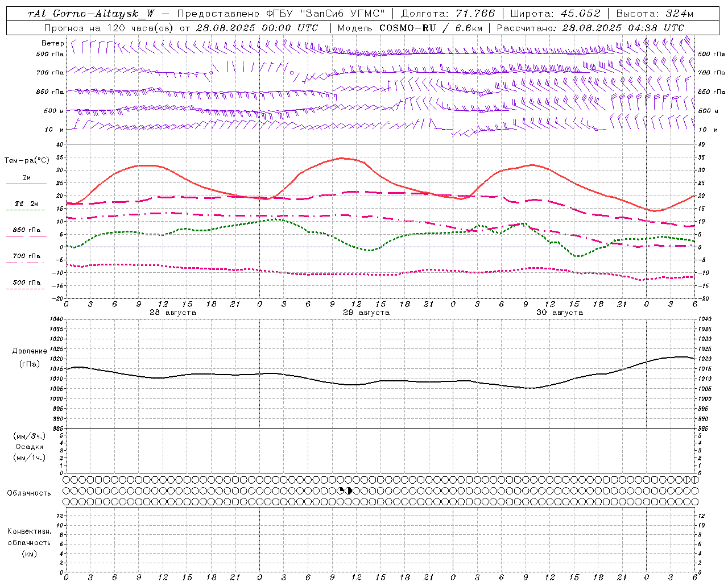Select the station title rAl_Gorno-Altaysk_W

point(92,14)
